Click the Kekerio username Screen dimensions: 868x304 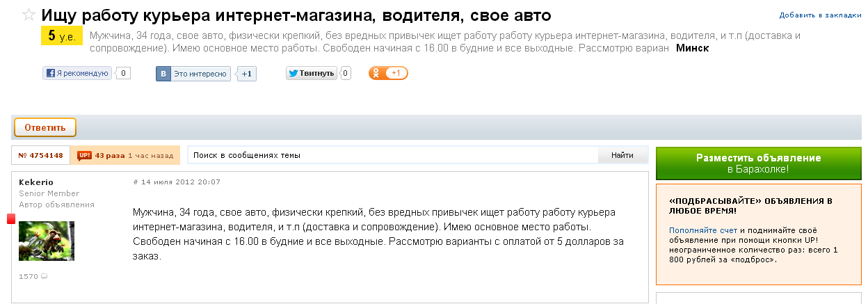pos(36,182)
